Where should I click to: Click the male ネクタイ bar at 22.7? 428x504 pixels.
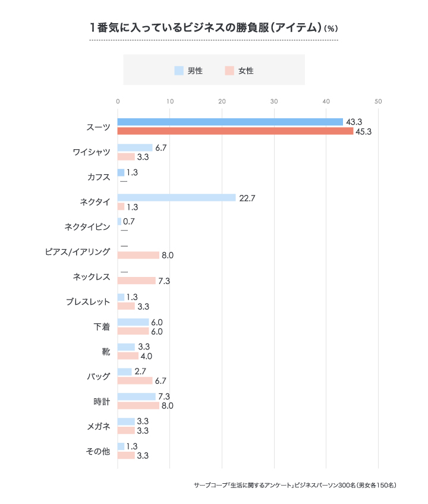[x=177, y=198]
